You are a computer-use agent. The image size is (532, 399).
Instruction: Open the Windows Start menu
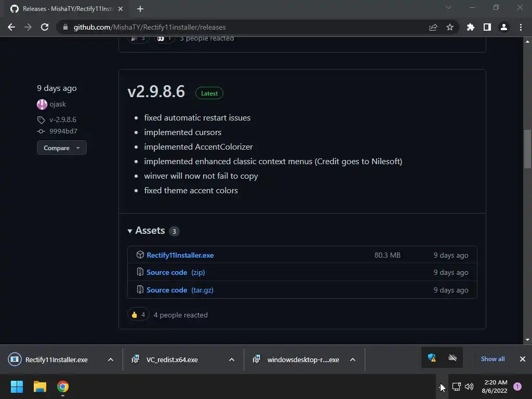(x=17, y=387)
